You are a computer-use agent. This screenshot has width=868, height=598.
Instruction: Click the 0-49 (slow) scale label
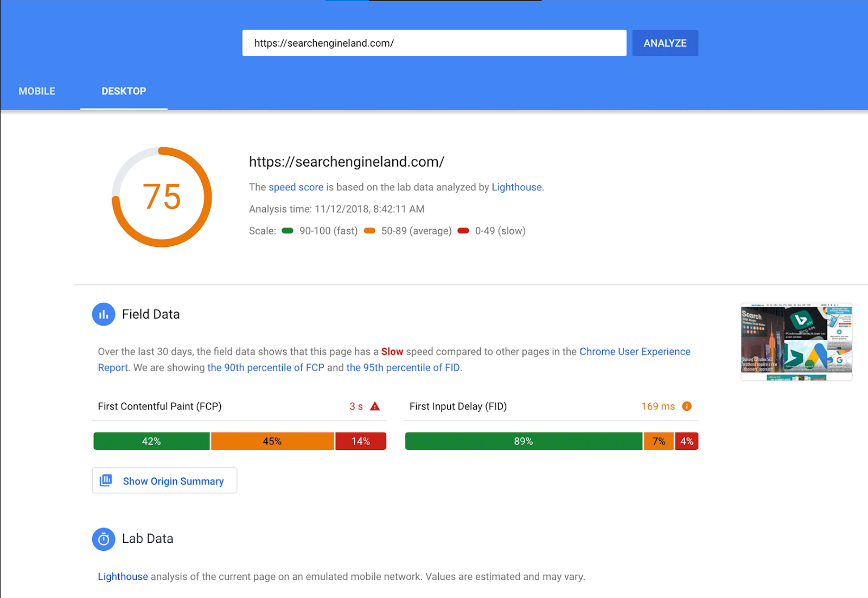(x=500, y=231)
